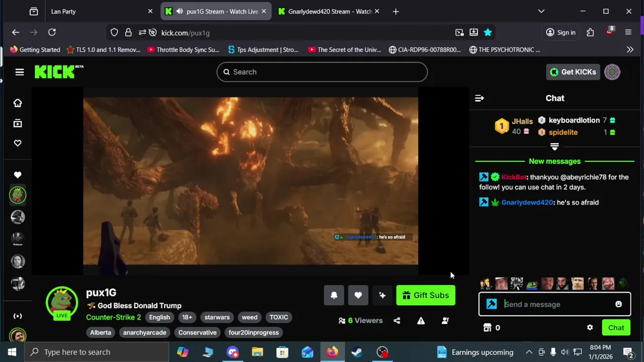Click the sparkle subscribe button
The width and height of the screenshot is (644, 362).
click(x=382, y=295)
